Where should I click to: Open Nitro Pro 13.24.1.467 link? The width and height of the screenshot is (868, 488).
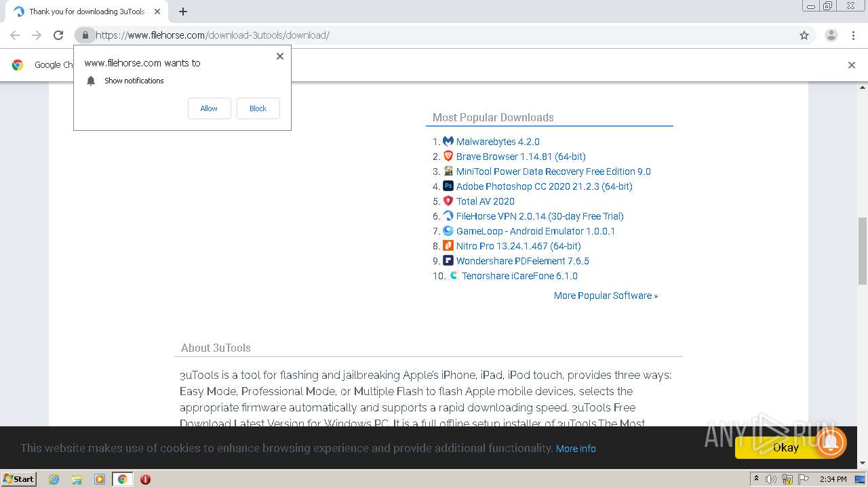click(x=518, y=246)
